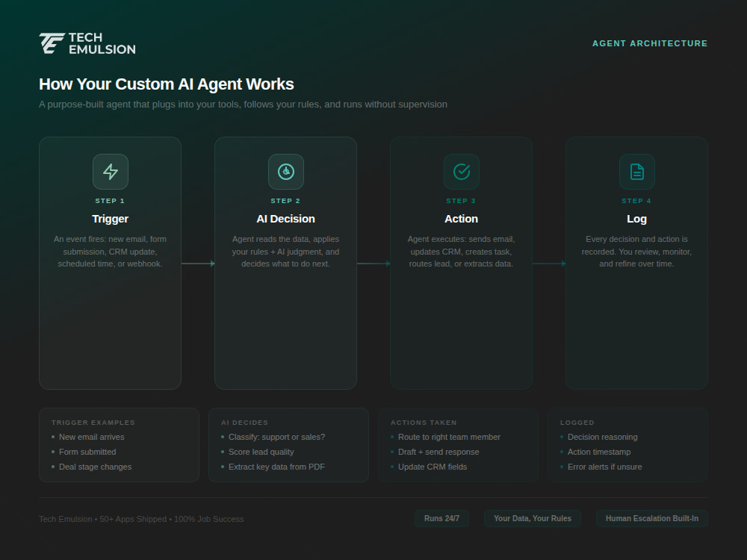The image size is (747, 560).
Task: Click the Action card title
Action: [461, 219]
